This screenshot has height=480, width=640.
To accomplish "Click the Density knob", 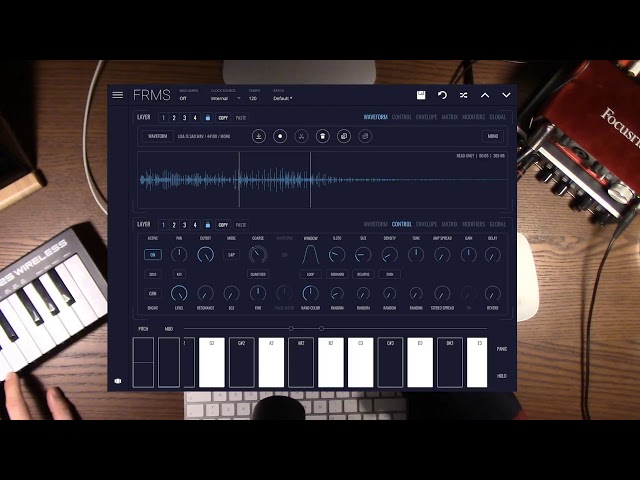I will (x=389, y=255).
